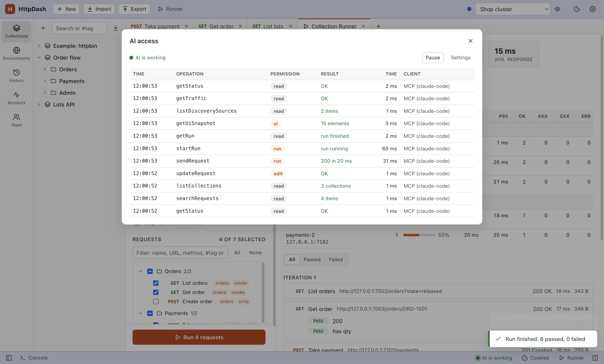The image size is (604, 364).
Task: Toggle the right panel icon in status bar
Action: pyautogui.click(x=595, y=358)
